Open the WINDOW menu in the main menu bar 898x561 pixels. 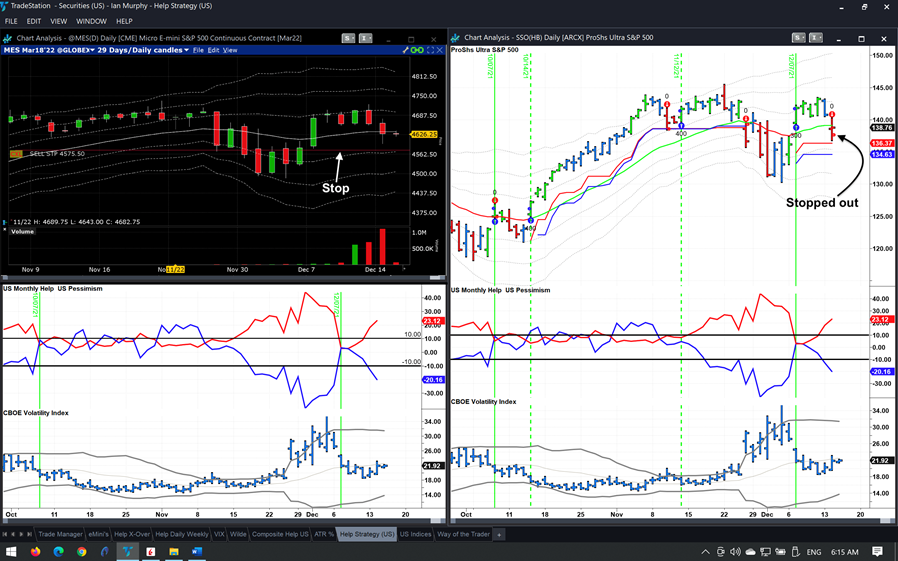pos(91,21)
